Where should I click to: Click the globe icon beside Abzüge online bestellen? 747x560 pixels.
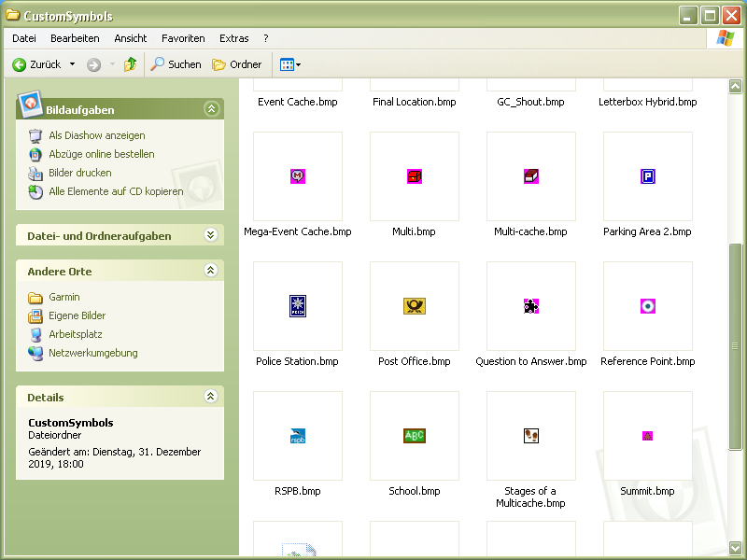[35, 154]
